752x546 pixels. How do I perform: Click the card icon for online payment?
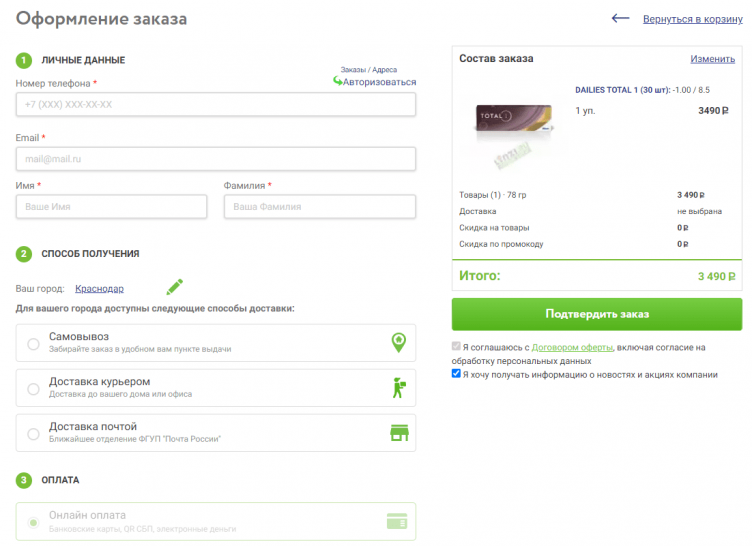(x=396, y=521)
